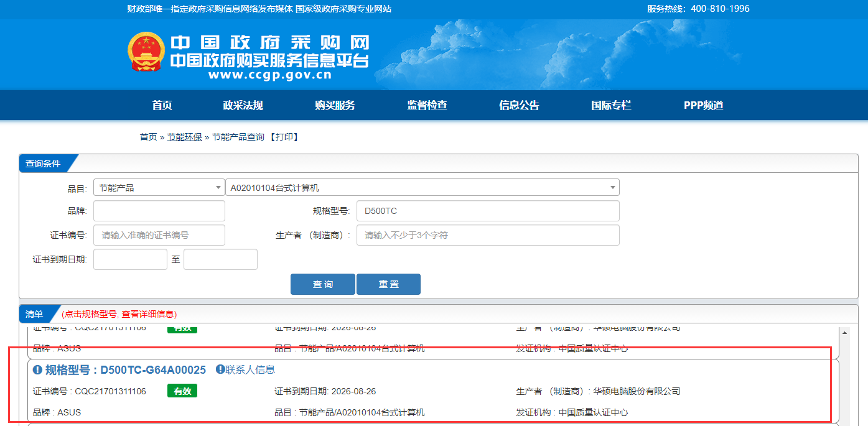Click the 生产者（制造商） input field
Image resolution: width=868 pixels, height=426 pixels.
click(x=488, y=235)
